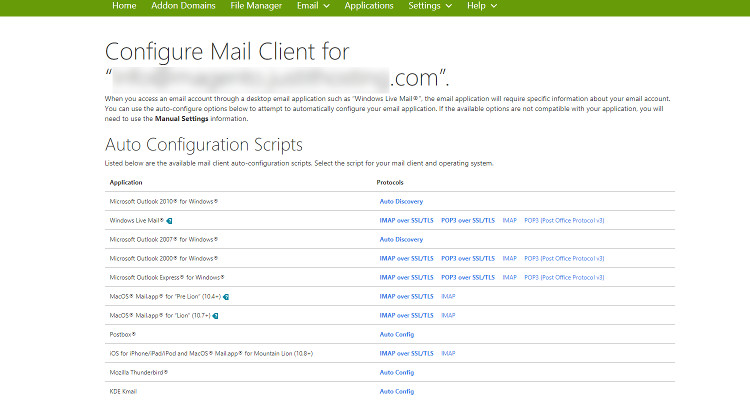Open Applications in the navigation bar

[369, 6]
